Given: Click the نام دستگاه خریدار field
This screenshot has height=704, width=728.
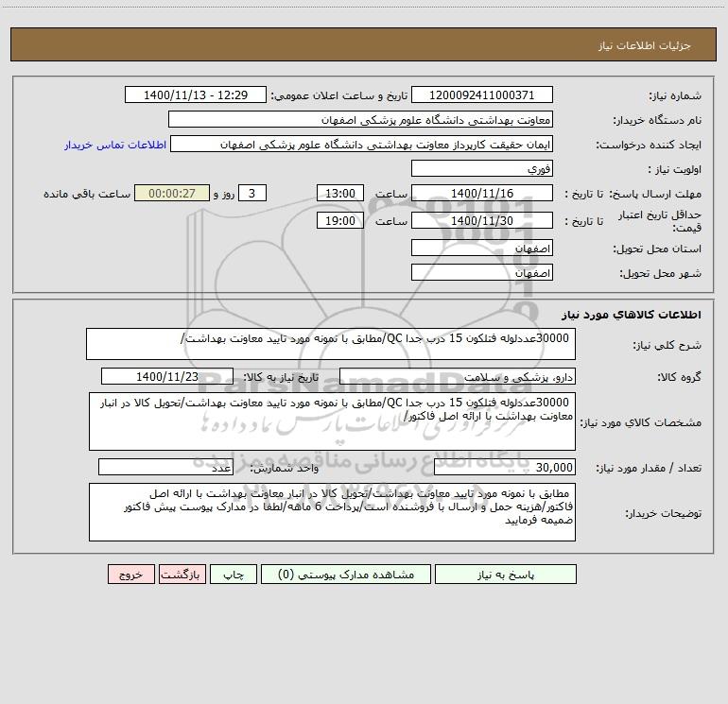Looking at the screenshot, I should click(x=360, y=119).
